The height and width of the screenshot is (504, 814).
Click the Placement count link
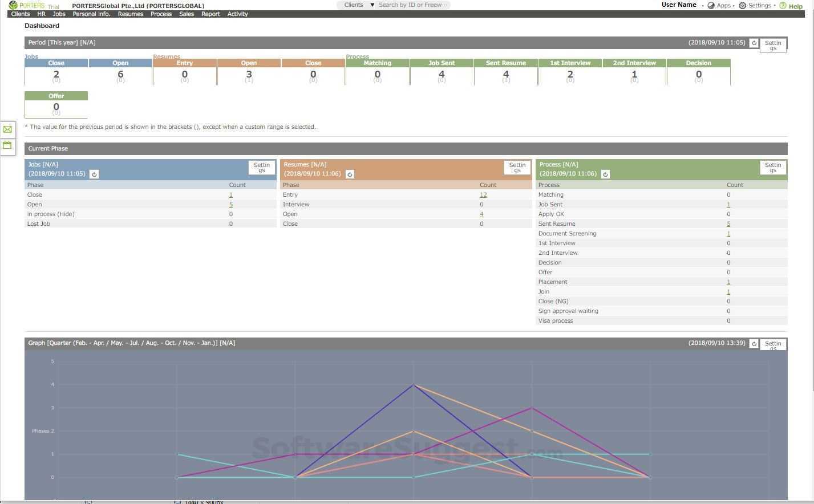pos(728,282)
